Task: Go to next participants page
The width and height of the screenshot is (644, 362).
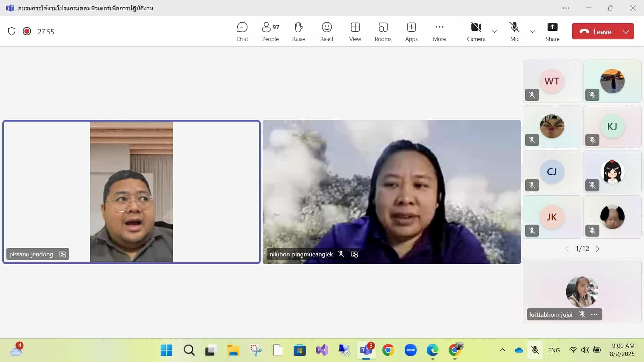Action: (598, 249)
